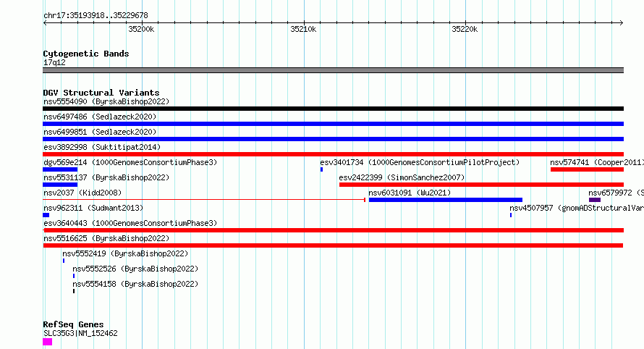Click the esv2422399 (SimonSanchez2007) label
644x349 pixels.
click(402, 177)
